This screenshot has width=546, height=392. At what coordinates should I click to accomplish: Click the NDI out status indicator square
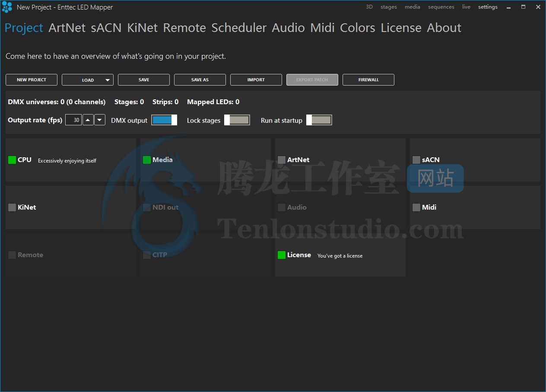pos(147,207)
